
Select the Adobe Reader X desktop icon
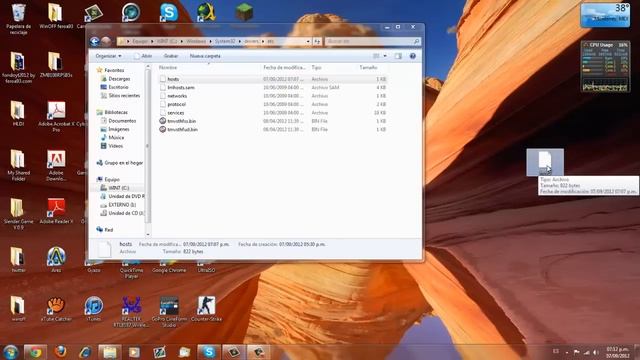[56, 211]
